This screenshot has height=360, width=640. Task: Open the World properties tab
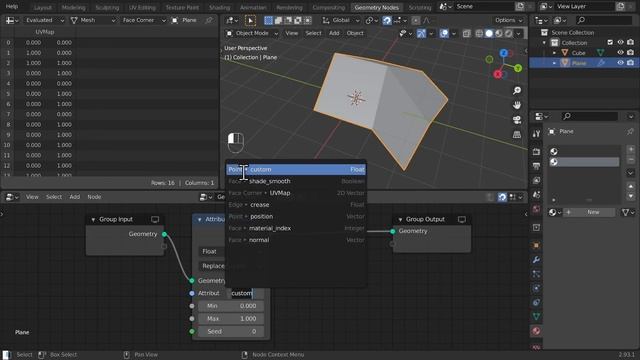coord(536,209)
